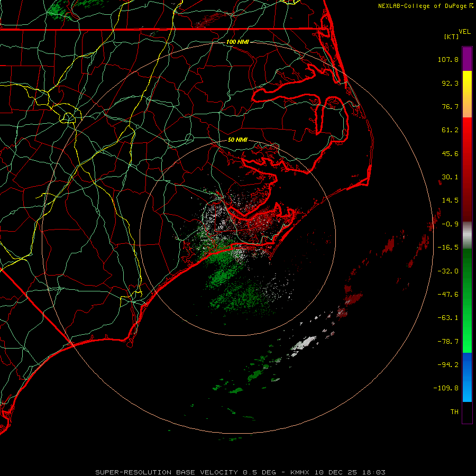This screenshot has height=476, width=476.
Task: Select the -32.0 velocity scale value
Action: coord(448,271)
